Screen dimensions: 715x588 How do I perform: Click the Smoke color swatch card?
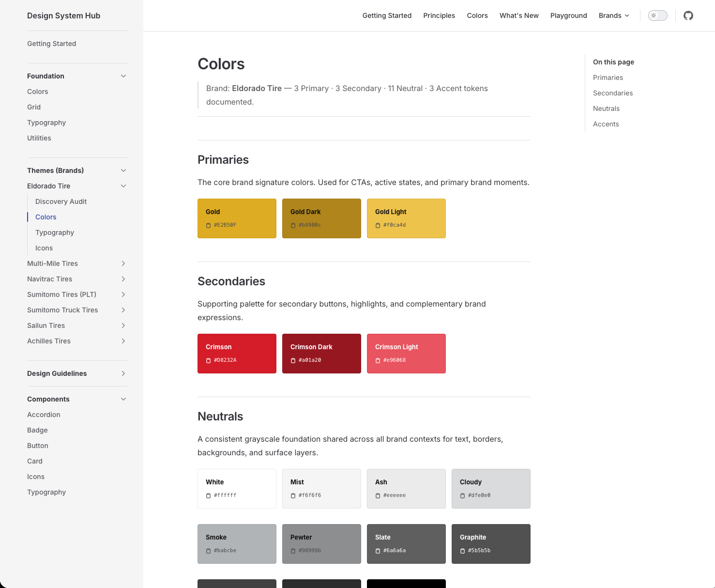click(x=237, y=544)
